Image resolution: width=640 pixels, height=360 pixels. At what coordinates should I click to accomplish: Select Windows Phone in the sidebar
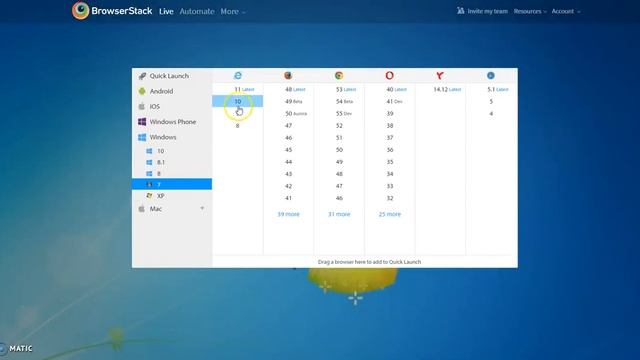pyautogui.click(x=172, y=122)
